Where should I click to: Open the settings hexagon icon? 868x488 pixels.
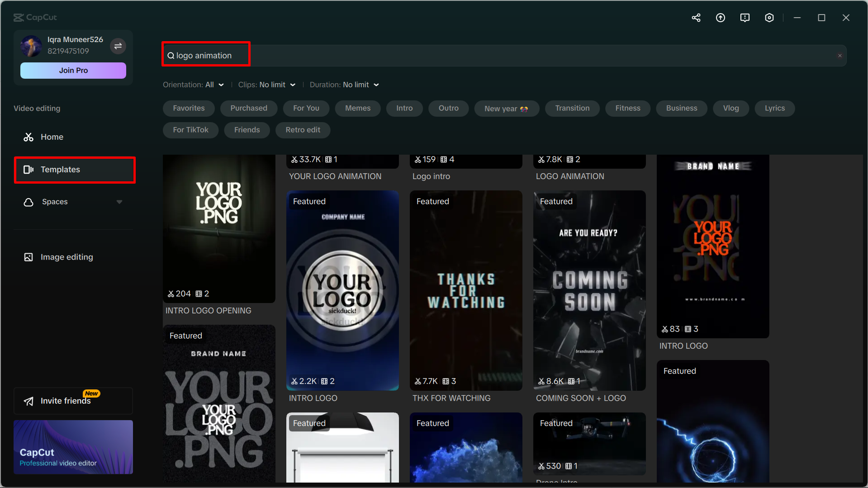[x=769, y=18]
